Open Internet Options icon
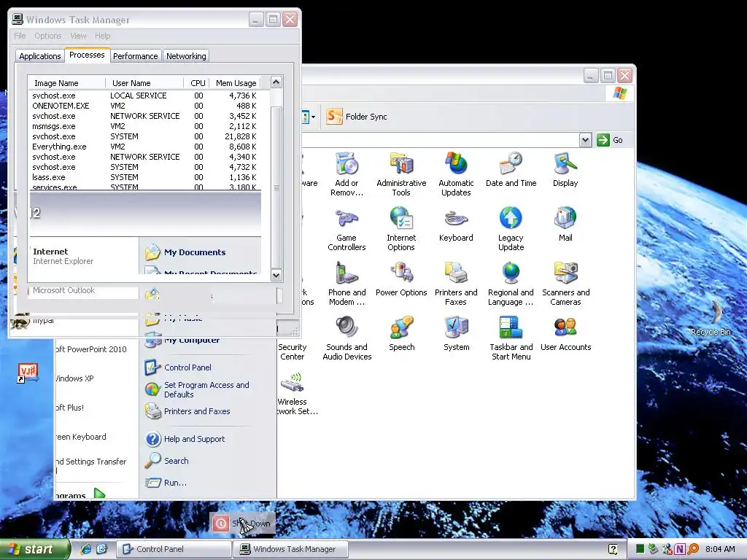Viewport: 747px width, 560px height. 401,229
